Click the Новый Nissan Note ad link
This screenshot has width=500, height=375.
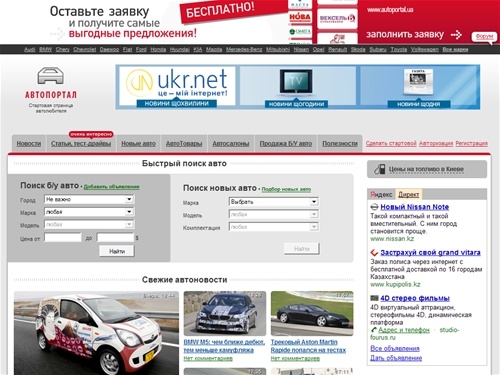pyautogui.click(x=414, y=207)
